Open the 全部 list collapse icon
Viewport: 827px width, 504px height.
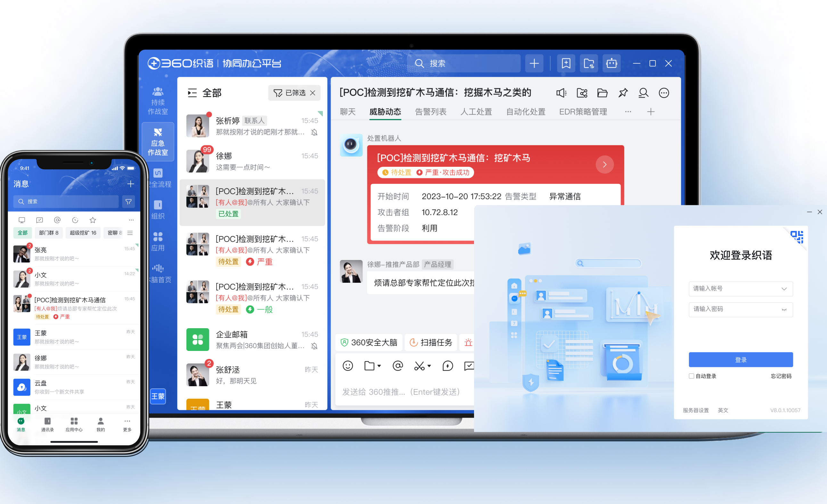point(192,93)
